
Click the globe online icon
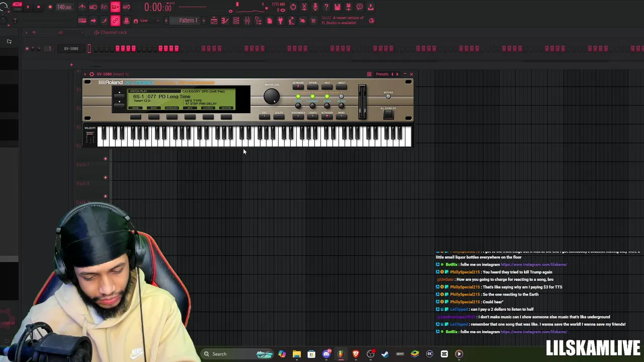[372, 21]
